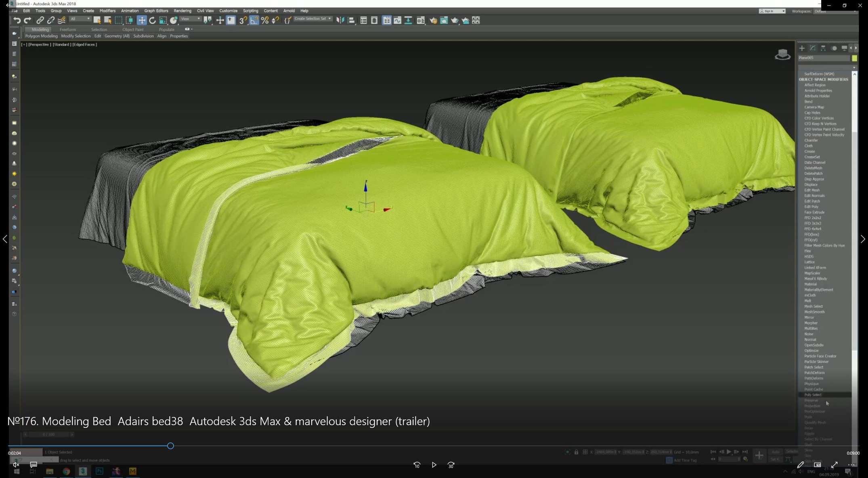Toggle the Ribbon display button
Image resolution: width=868 pixels, height=478 pixels.
tap(387, 20)
